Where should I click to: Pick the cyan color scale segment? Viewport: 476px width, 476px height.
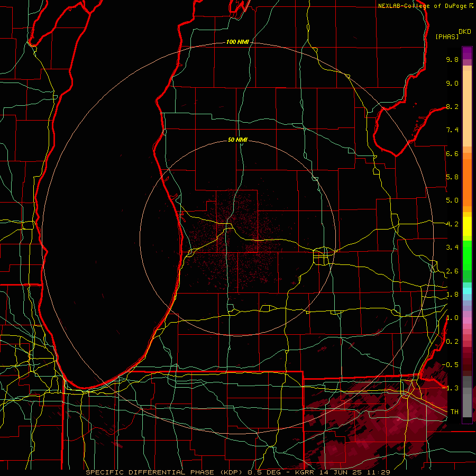click(467, 291)
